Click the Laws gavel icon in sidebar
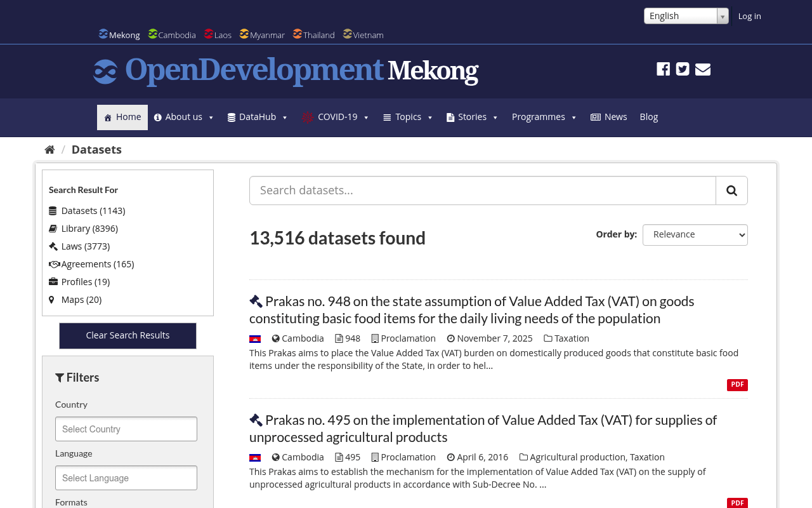This screenshot has width=812, height=508. 53,246
